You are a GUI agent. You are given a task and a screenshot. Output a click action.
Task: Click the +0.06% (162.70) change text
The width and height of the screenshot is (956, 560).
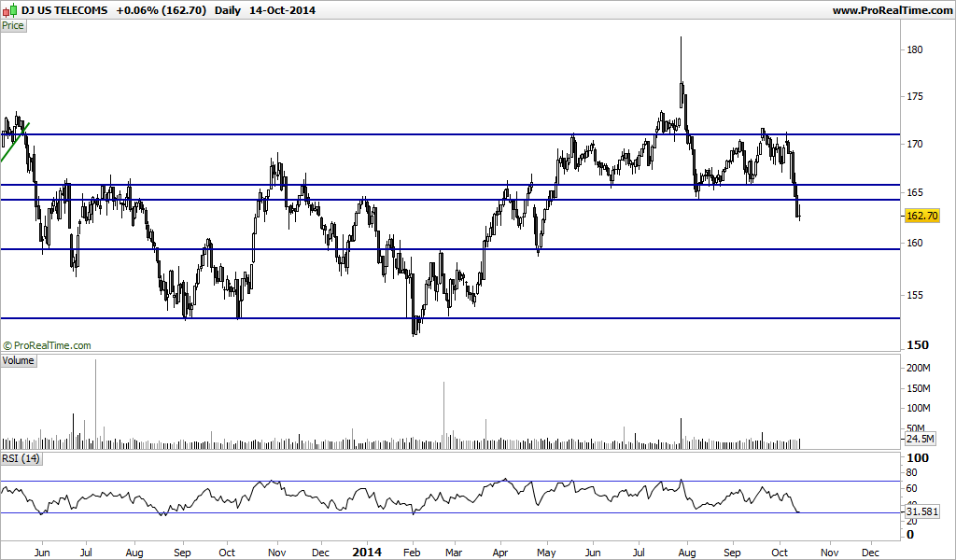point(162,10)
